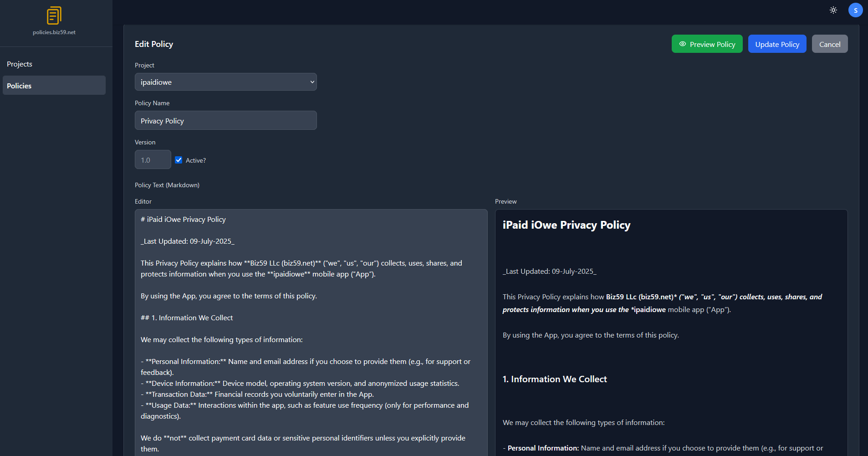Image resolution: width=868 pixels, height=456 pixels.
Task: Select Policies in the left sidebar
Action: [19, 85]
